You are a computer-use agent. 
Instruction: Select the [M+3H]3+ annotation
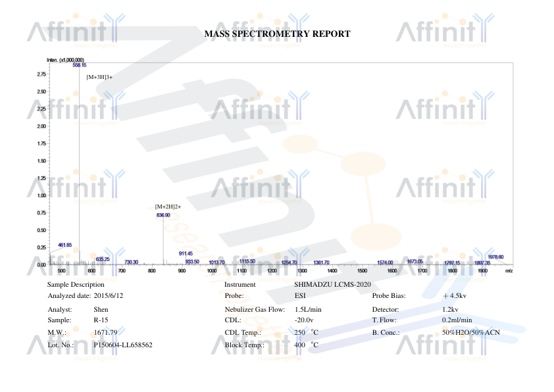pyautogui.click(x=99, y=77)
